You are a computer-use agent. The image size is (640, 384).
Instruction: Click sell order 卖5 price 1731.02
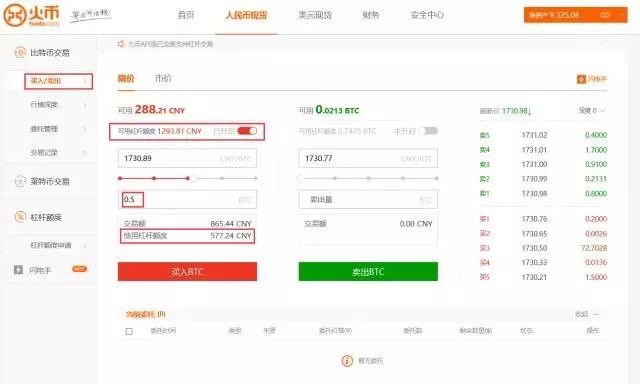pos(534,135)
